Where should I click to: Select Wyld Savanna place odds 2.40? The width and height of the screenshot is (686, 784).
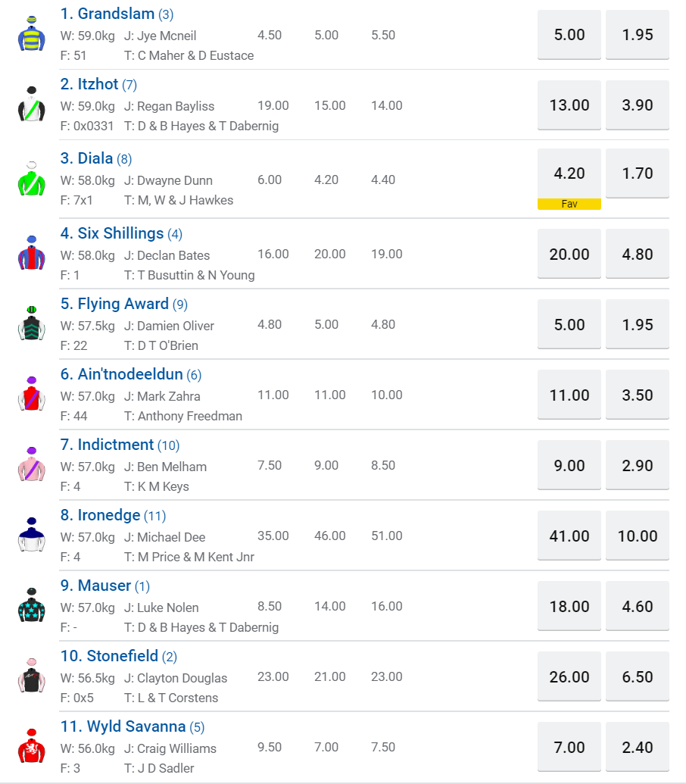pos(638,748)
